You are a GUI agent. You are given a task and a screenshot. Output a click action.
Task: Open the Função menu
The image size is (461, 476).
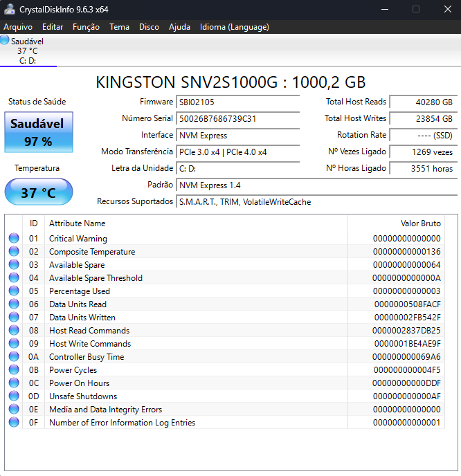[x=86, y=27]
